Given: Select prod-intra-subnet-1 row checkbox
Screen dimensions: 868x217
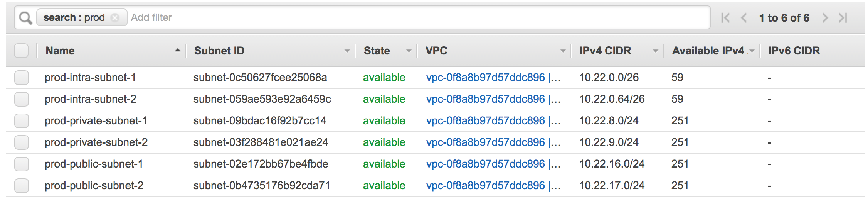Looking at the screenshot, I should [x=22, y=78].
